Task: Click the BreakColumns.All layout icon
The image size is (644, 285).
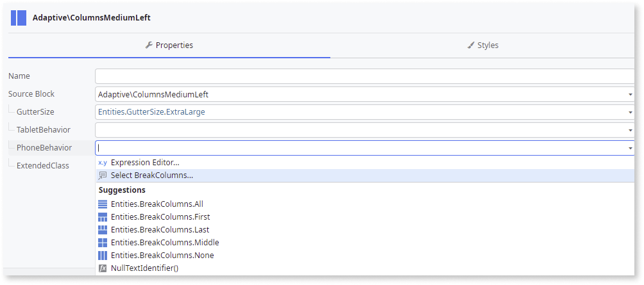Action: tap(103, 204)
